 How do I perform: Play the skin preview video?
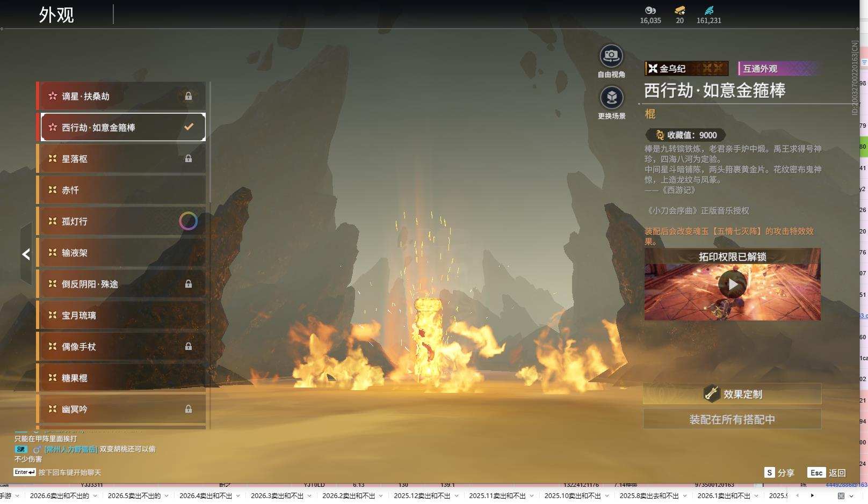[733, 284]
